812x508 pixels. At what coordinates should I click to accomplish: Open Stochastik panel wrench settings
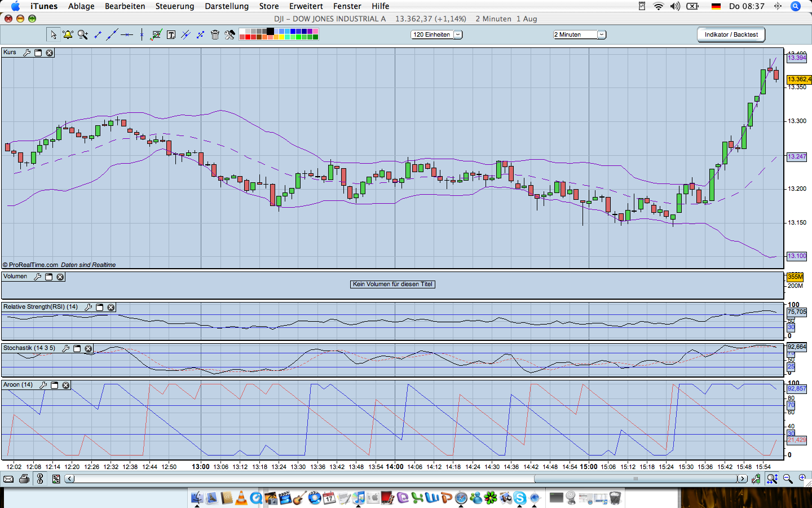click(x=65, y=348)
